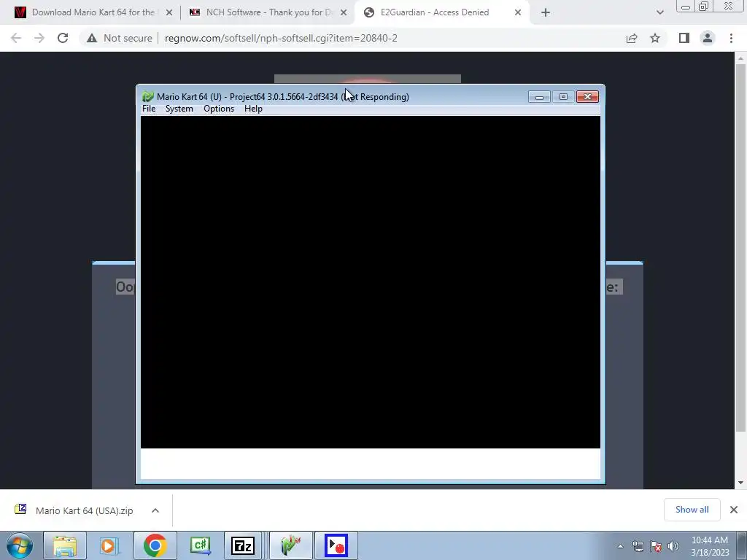Open the Chrome three-dot menu

tap(731, 38)
